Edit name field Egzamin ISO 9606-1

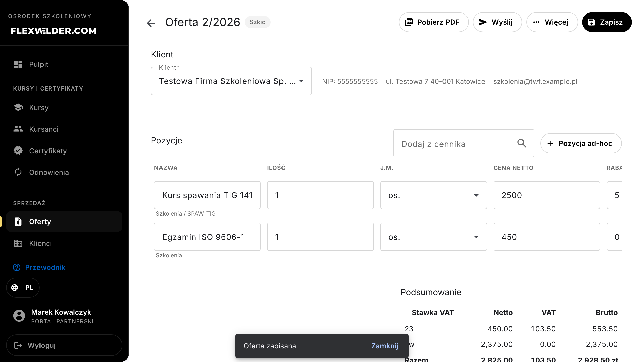point(207,237)
